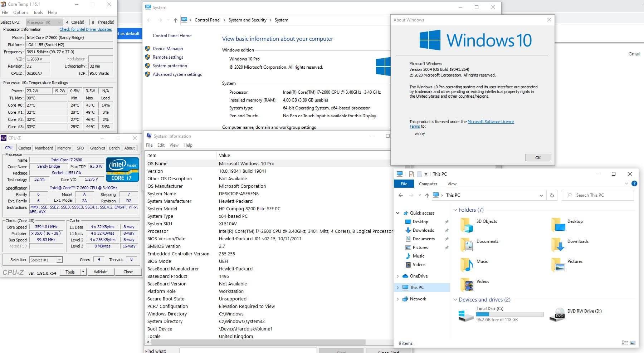Expand the OneDrive tree node
Viewport: 644px width, 353px height.
[397, 276]
